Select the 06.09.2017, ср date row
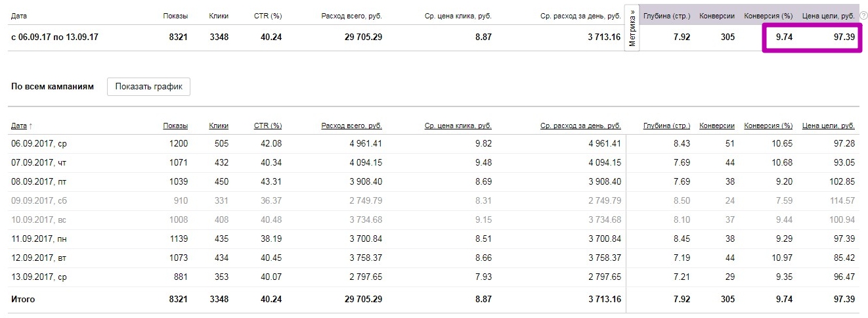Image resolution: width=868 pixels, height=318 pixels. [39, 143]
